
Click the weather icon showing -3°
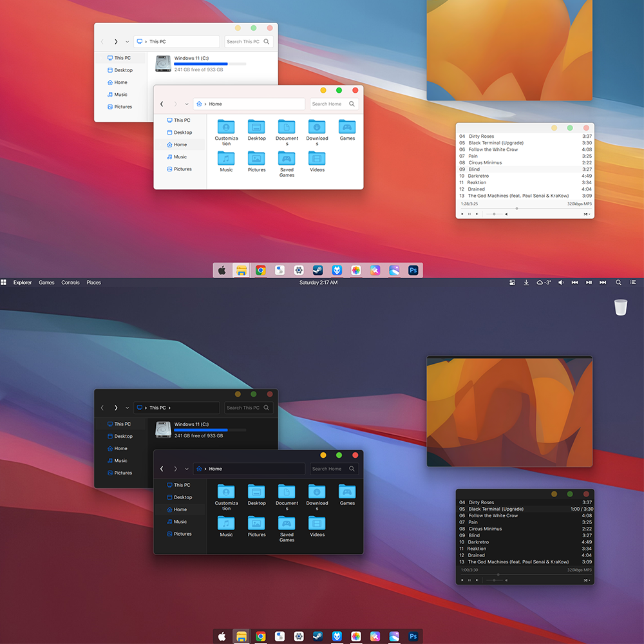[544, 283]
